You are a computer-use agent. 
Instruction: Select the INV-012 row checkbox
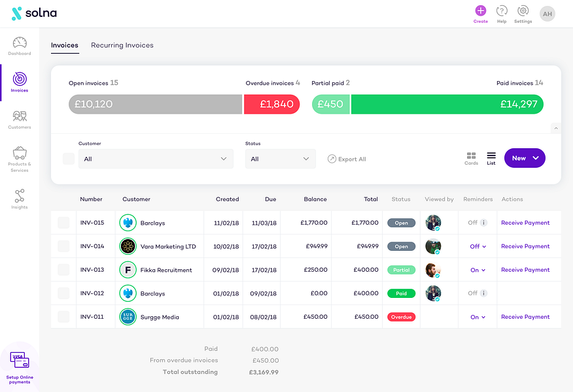click(x=63, y=293)
